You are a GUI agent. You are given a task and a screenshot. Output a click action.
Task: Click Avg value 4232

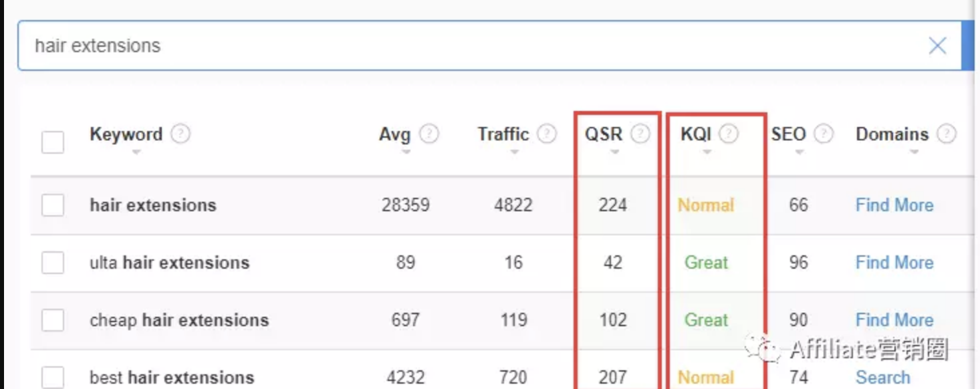click(x=406, y=378)
